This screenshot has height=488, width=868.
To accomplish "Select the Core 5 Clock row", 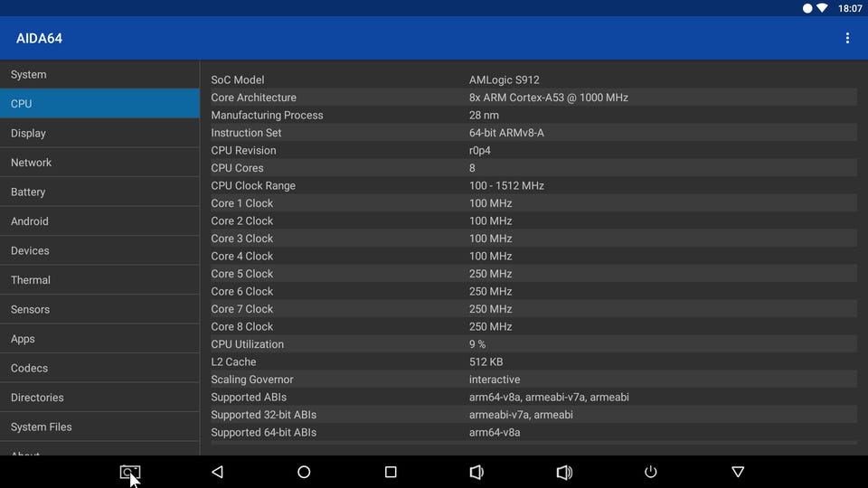I will 533,274.
